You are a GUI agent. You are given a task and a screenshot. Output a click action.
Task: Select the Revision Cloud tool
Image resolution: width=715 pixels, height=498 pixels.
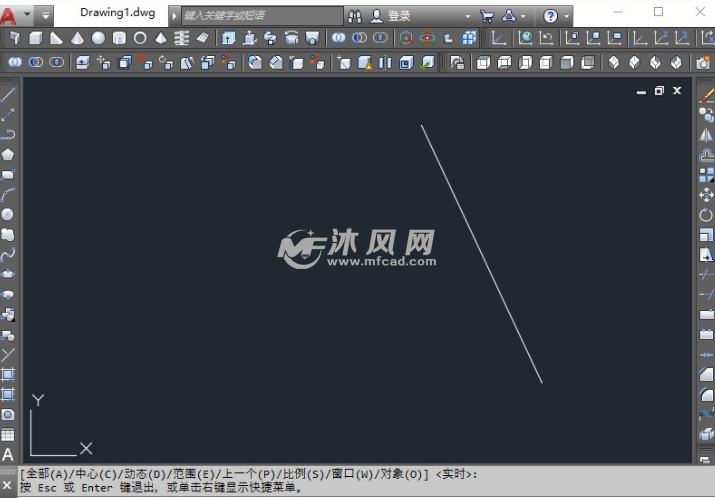8,234
